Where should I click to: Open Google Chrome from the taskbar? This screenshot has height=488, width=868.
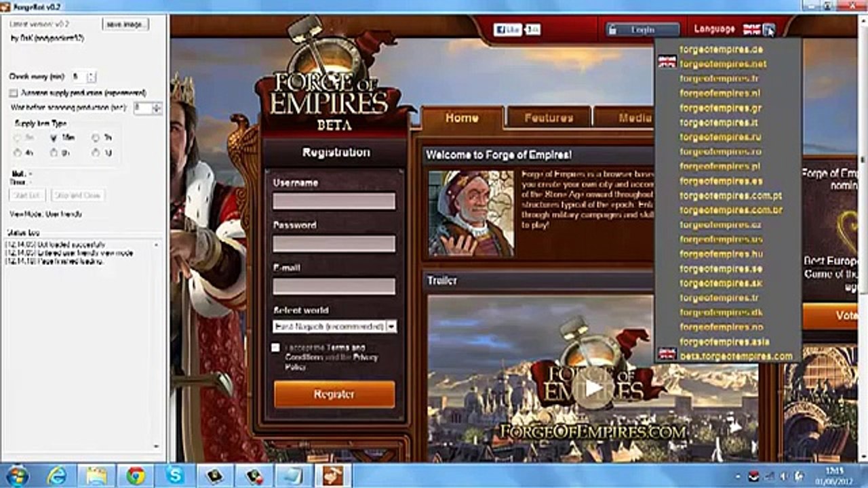click(x=135, y=476)
